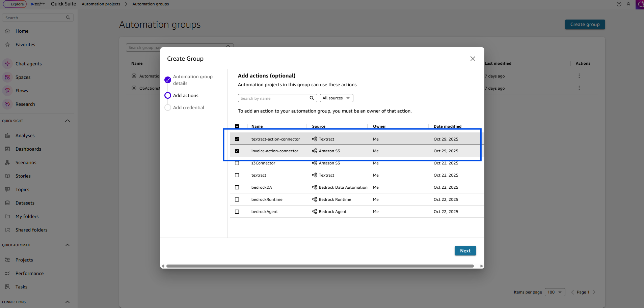This screenshot has height=308, width=644.
Task: Click the Date modified column header
Action: coord(448,126)
